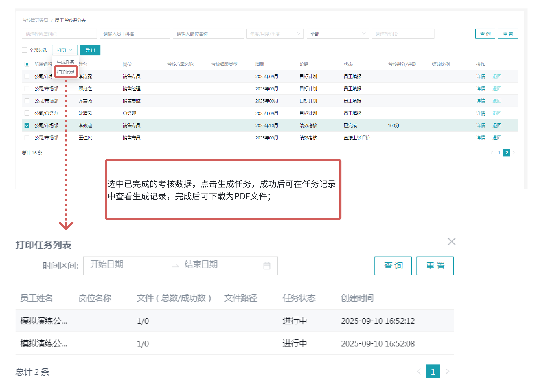This screenshot has height=392, width=536.
Task: Click the calendar icon in date range field
Action: (267, 266)
